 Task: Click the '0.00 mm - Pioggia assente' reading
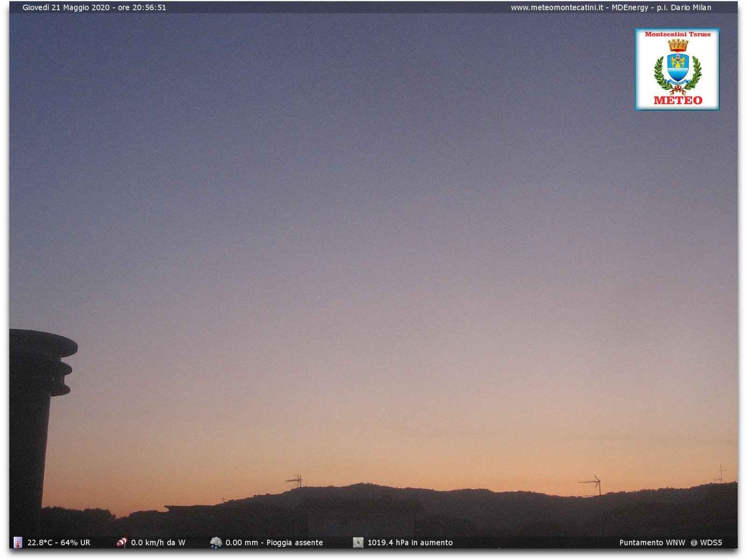click(x=274, y=543)
